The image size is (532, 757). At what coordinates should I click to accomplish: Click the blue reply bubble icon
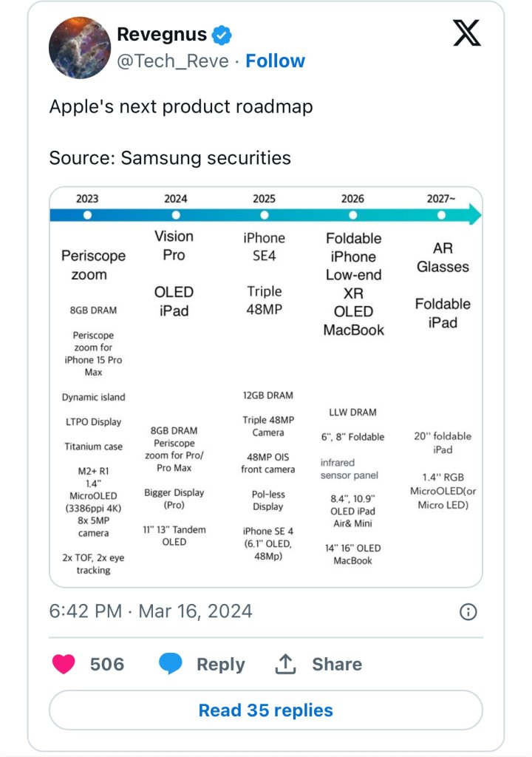click(171, 664)
